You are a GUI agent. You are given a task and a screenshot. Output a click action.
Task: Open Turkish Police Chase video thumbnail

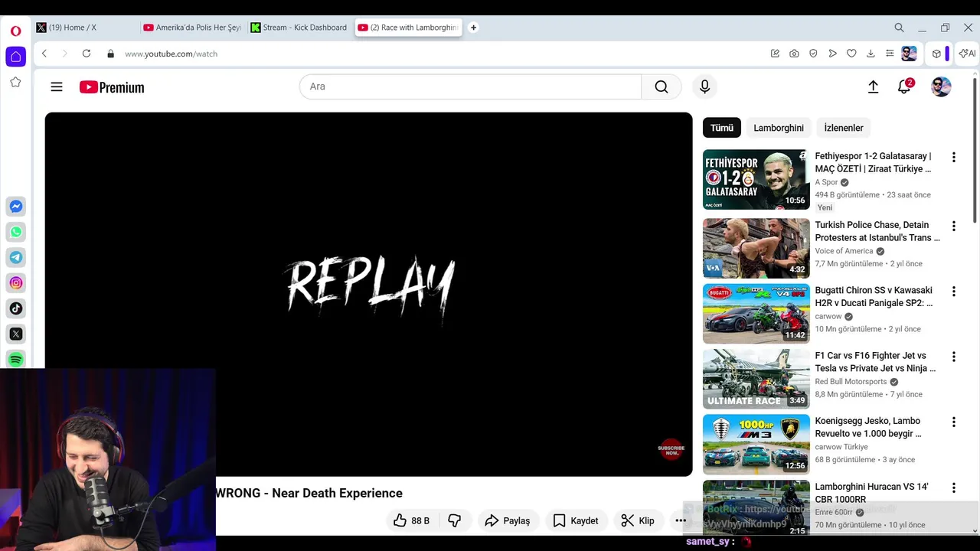pyautogui.click(x=756, y=248)
